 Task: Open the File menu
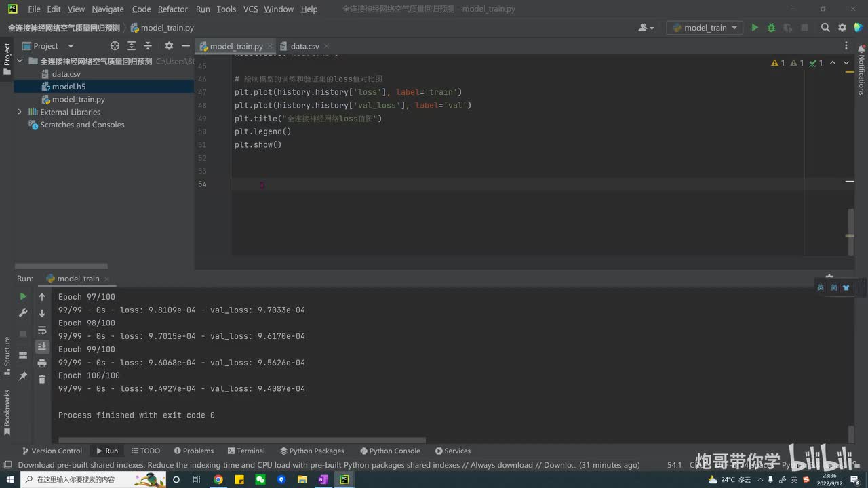(34, 9)
